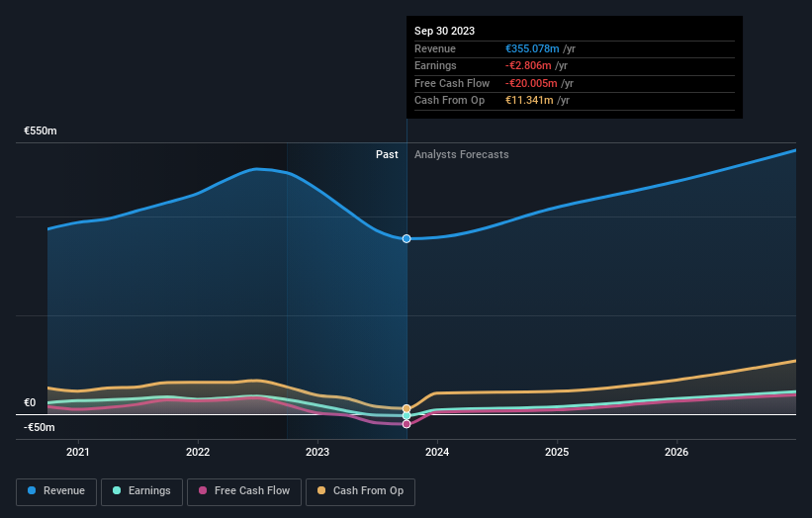Click the Sep 30 2023 tooltip date
This screenshot has height=518, width=812.
pos(444,31)
